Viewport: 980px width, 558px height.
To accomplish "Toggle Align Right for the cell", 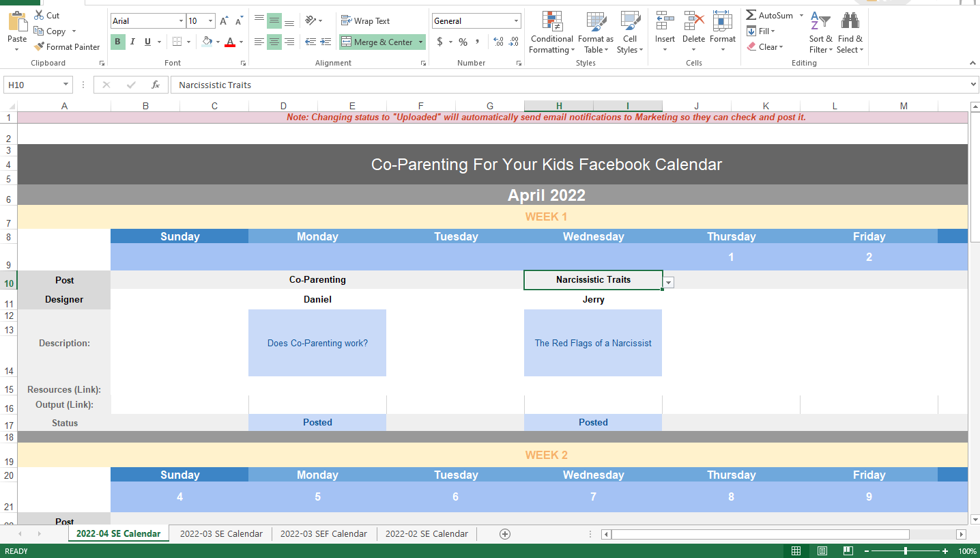I will coord(289,42).
